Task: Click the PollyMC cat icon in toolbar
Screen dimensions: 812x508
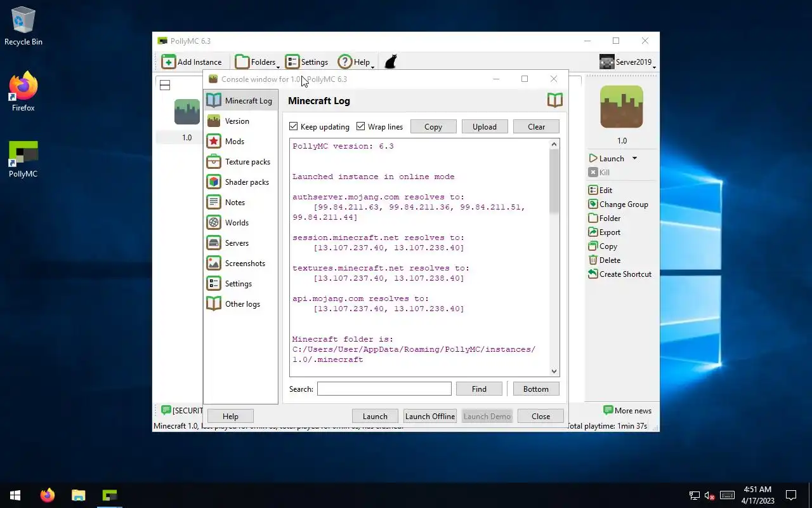Action: [x=391, y=62]
